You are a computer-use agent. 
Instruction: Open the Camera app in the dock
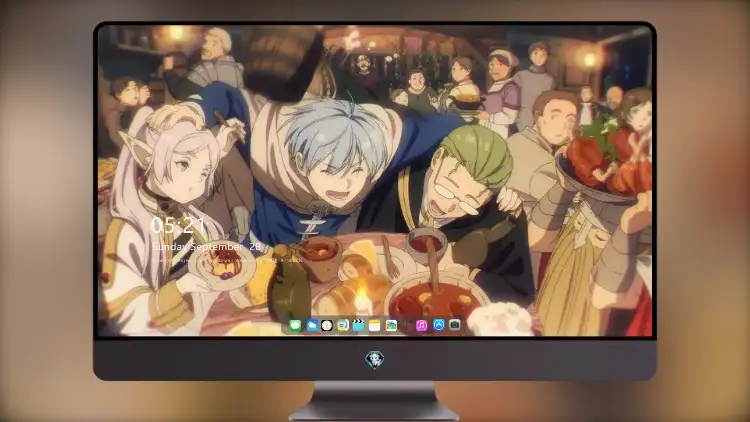(455, 325)
